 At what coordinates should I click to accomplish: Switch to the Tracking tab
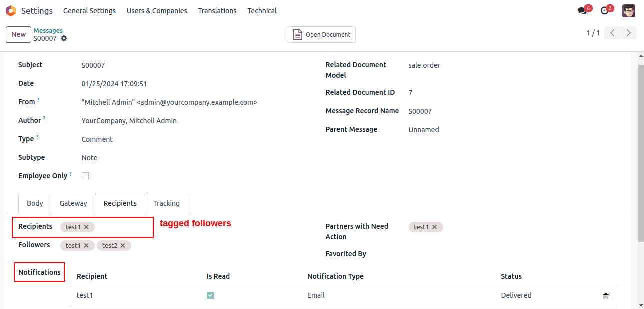[x=166, y=203]
